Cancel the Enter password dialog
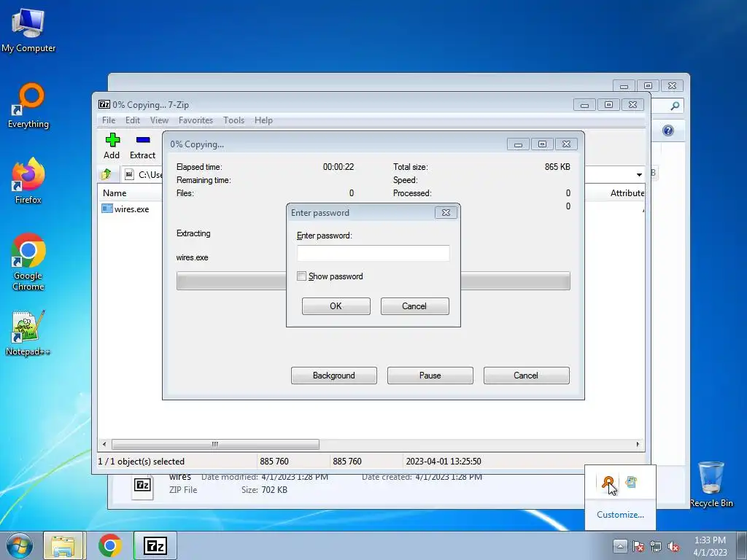The image size is (747, 560). pos(414,306)
